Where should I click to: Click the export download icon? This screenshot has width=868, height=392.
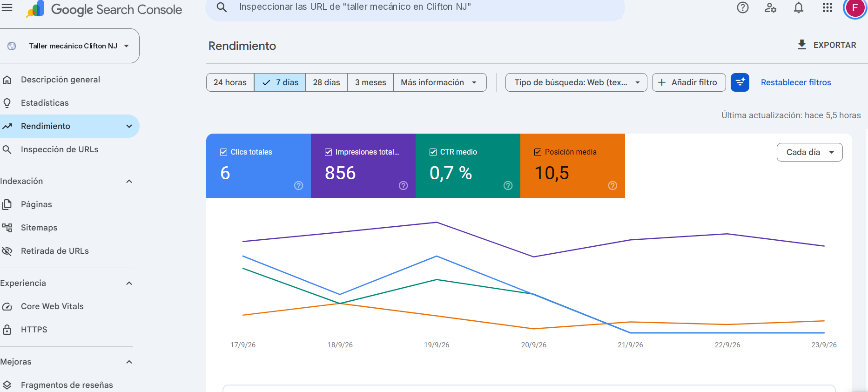click(x=802, y=45)
